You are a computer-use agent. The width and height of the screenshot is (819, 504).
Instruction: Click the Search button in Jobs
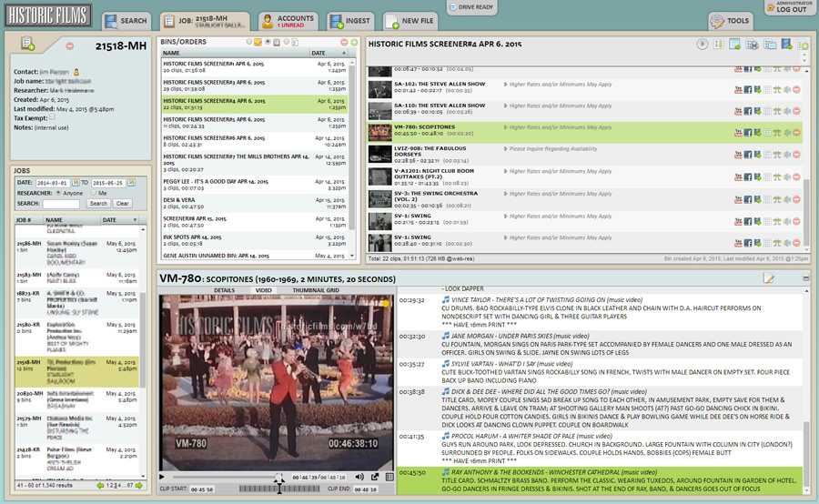coord(98,204)
